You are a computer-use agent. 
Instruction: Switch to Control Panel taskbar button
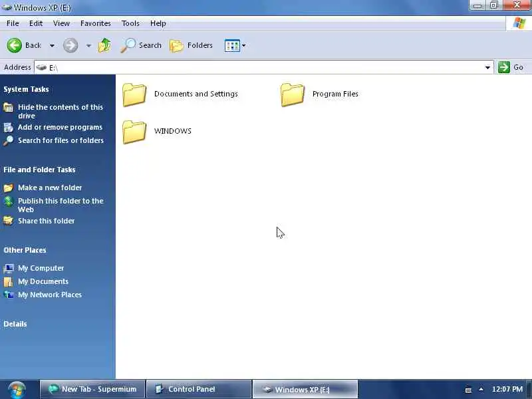click(199, 389)
